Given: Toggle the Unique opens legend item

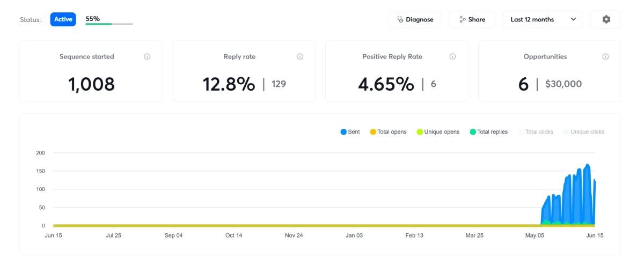Looking at the screenshot, I should point(438,132).
